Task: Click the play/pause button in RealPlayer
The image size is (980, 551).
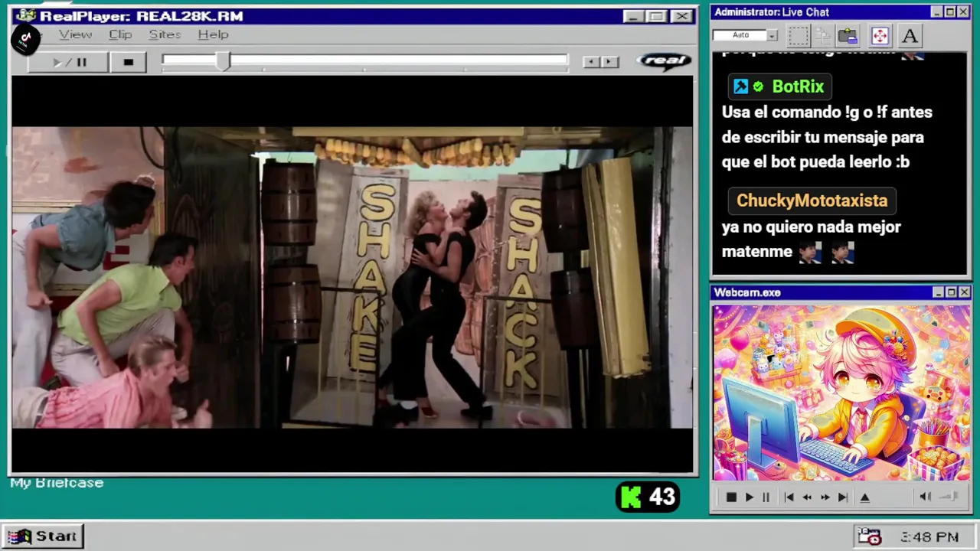Action: pos(68,62)
